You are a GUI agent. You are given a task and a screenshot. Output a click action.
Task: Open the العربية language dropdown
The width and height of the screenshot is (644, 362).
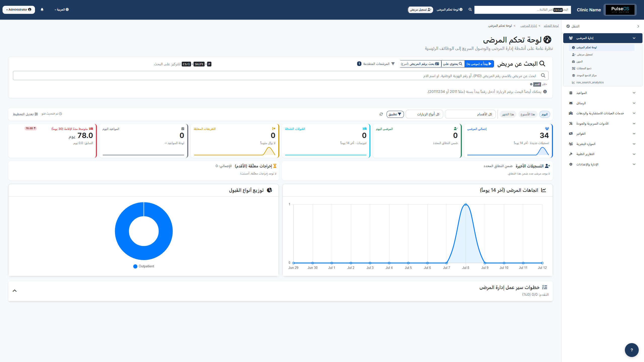(x=62, y=10)
